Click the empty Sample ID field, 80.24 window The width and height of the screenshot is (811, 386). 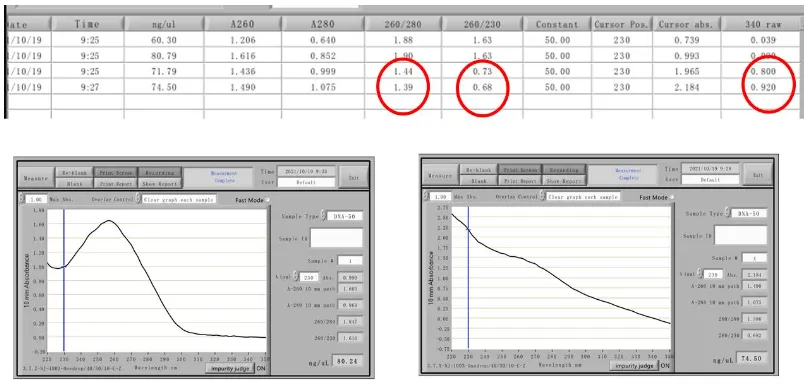click(x=336, y=238)
